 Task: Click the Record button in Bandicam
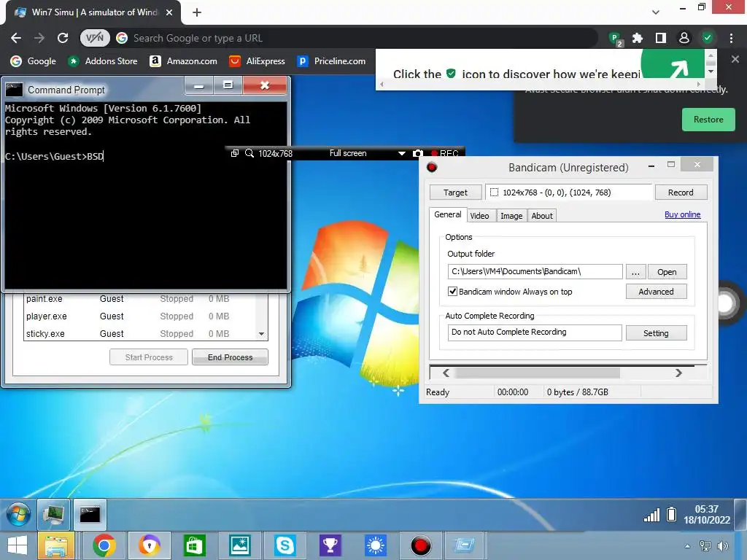tap(681, 192)
